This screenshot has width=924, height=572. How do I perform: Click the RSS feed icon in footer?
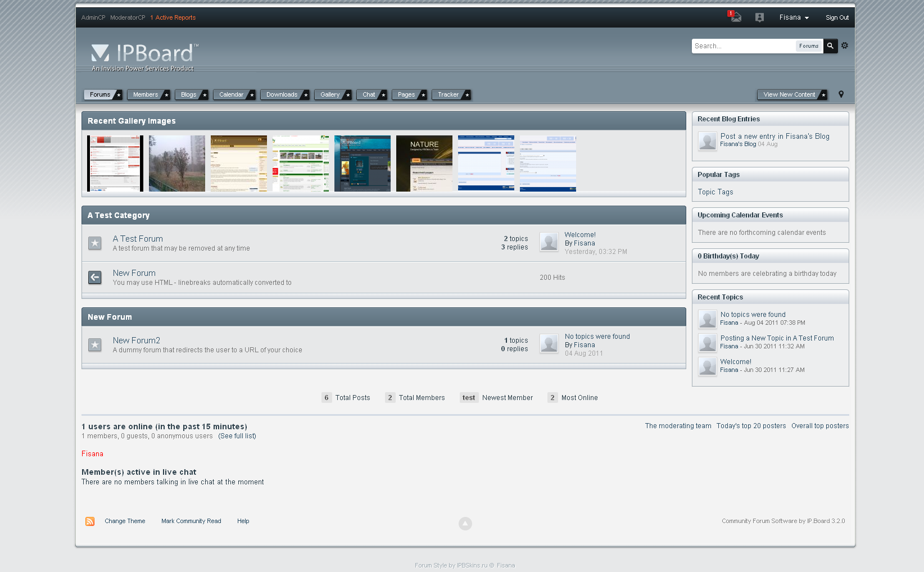(x=90, y=521)
